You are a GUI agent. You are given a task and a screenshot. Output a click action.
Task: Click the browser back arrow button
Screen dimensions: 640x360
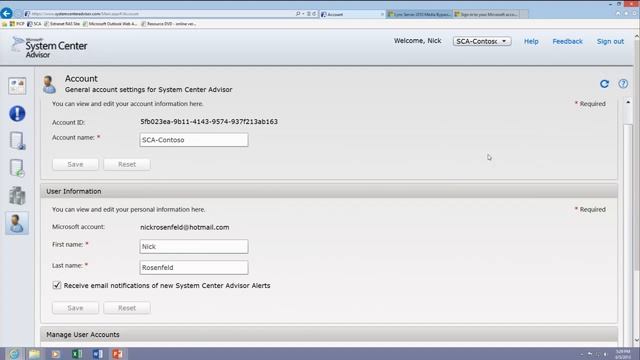[7, 13]
